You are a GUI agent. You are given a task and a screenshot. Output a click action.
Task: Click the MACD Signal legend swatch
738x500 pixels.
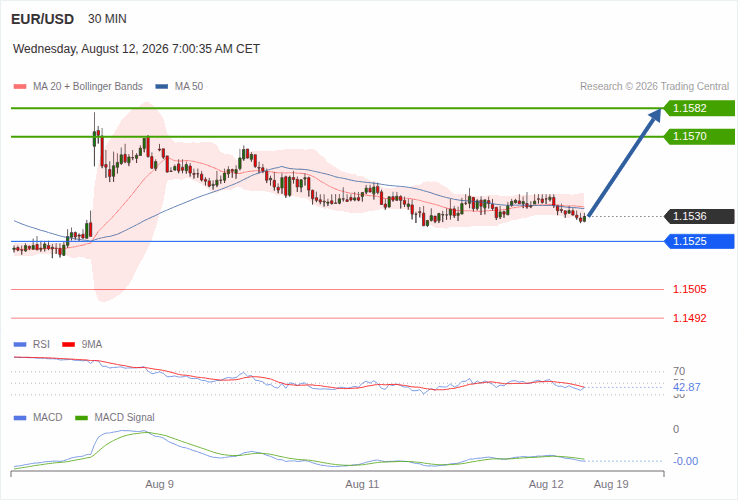[x=81, y=418]
